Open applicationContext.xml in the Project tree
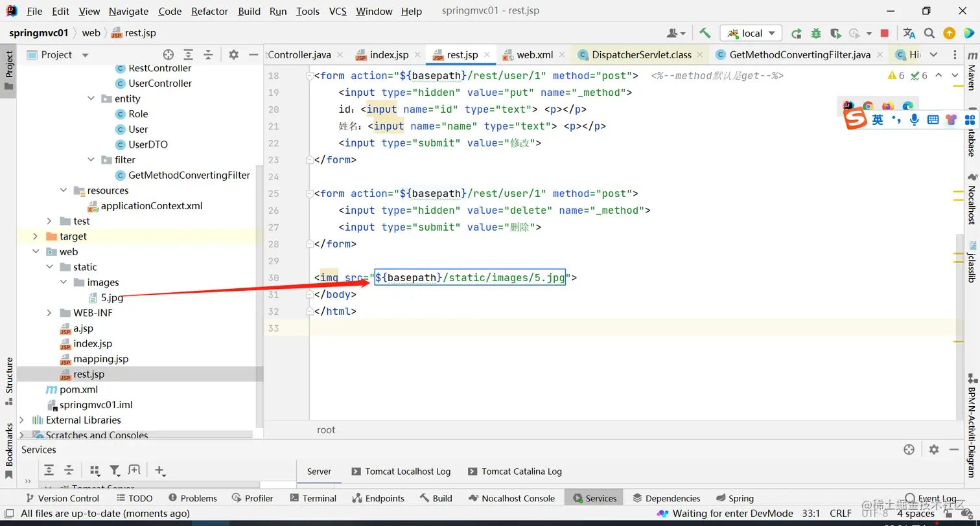This screenshot has height=526, width=980. 152,206
